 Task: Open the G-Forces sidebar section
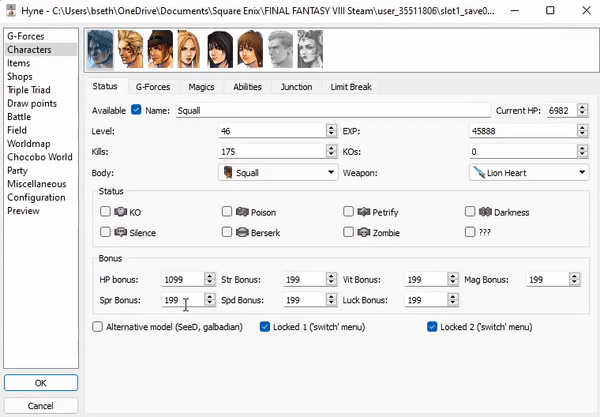[x=26, y=36]
